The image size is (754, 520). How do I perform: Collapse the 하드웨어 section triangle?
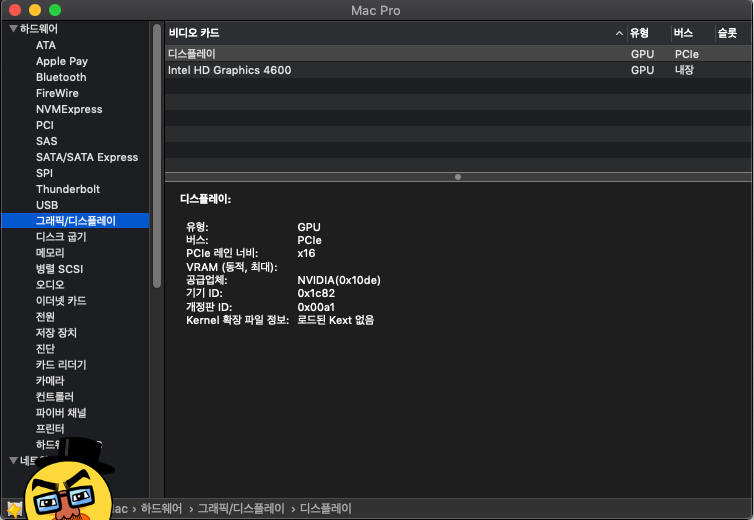(13, 29)
